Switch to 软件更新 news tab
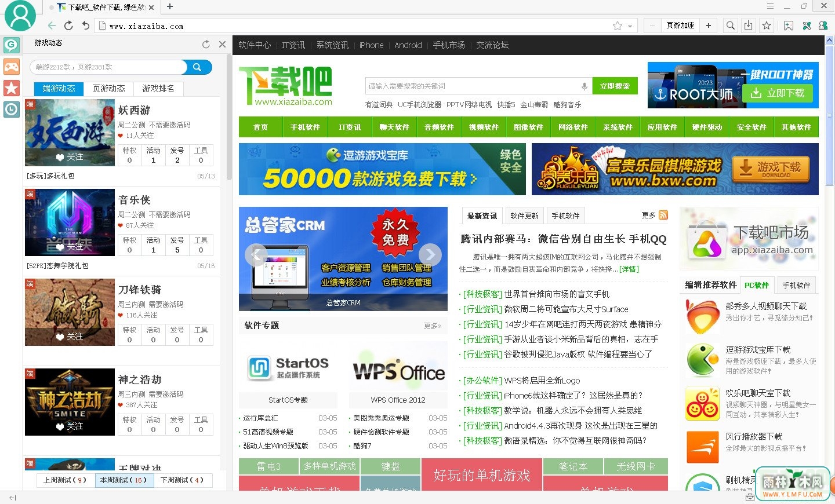The height and width of the screenshot is (504, 835). pos(524,216)
